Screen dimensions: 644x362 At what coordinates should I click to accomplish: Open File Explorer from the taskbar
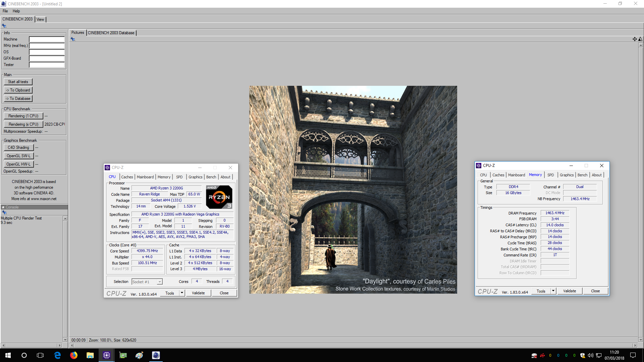[90, 355]
